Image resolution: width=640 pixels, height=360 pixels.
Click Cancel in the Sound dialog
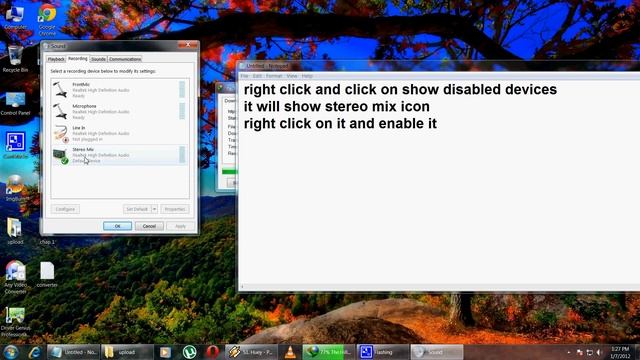(149, 226)
